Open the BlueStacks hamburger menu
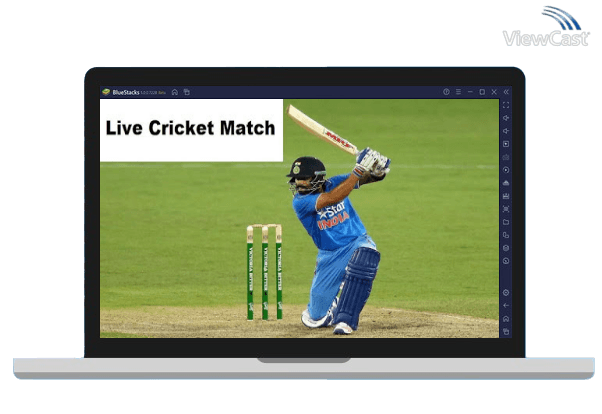Screen dimensions: 602x414 point(458,92)
